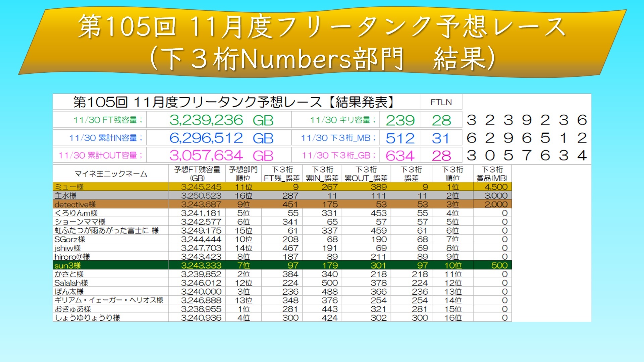Click the マイネ王ニックネーム column header
644x362 pixels.
[111, 174]
